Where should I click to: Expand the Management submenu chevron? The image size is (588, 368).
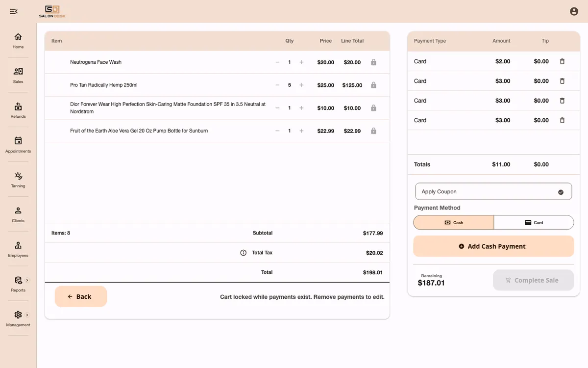point(27,315)
